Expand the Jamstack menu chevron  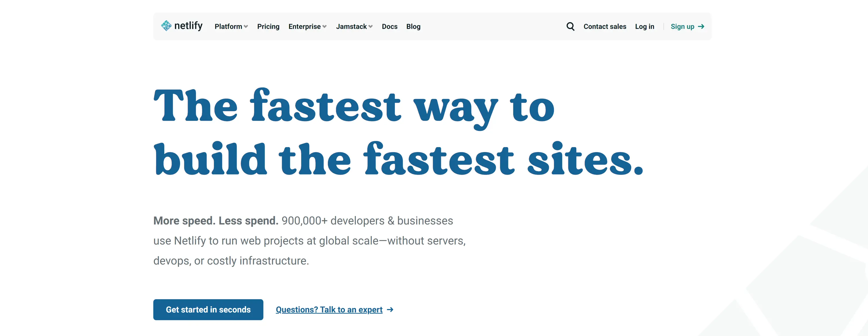coord(370,27)
